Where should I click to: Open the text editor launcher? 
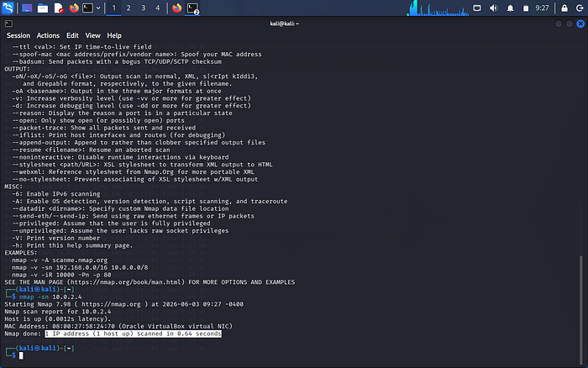coord(59,8)
